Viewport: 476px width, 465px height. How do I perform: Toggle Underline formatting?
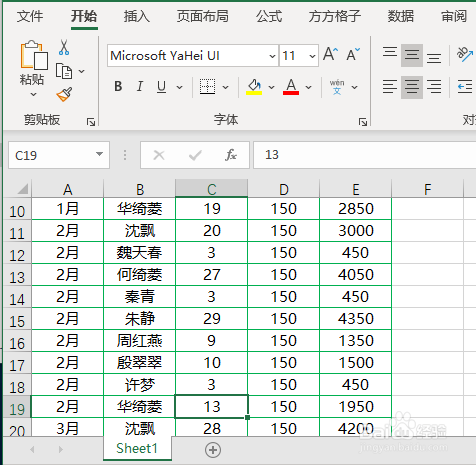coord(162,87)
